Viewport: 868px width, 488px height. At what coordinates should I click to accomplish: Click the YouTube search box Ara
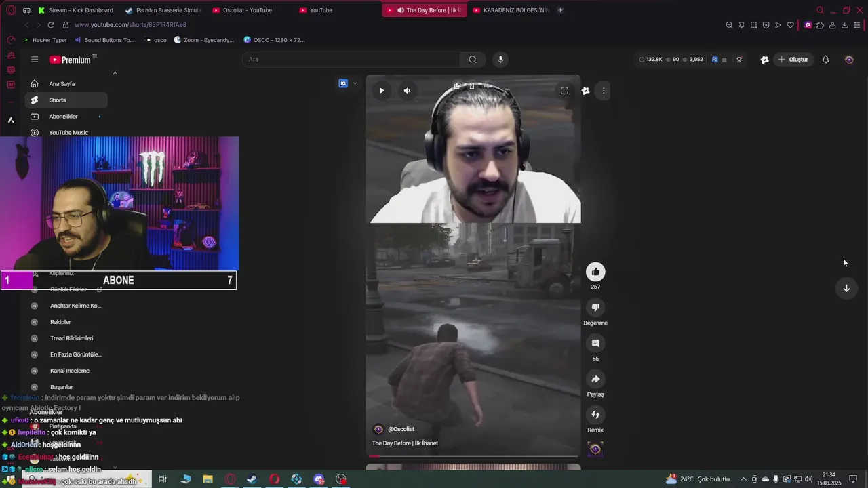pyautogui.click(x=351, y=59)
